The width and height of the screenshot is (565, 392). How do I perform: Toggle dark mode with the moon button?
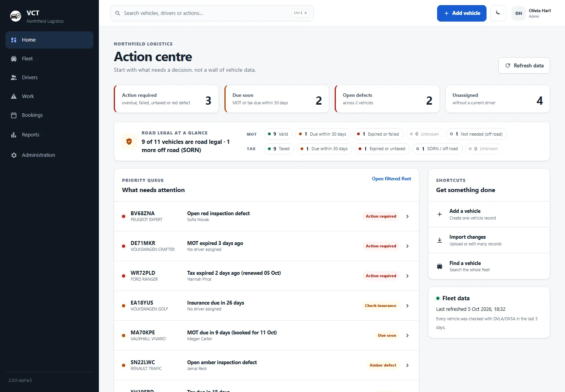click(498, 13)
